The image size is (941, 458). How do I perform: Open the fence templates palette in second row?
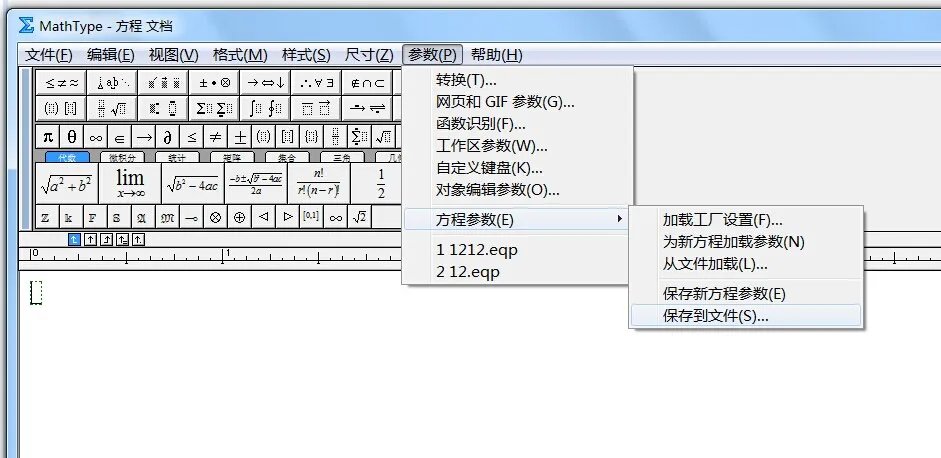click(x=61, y=109)
